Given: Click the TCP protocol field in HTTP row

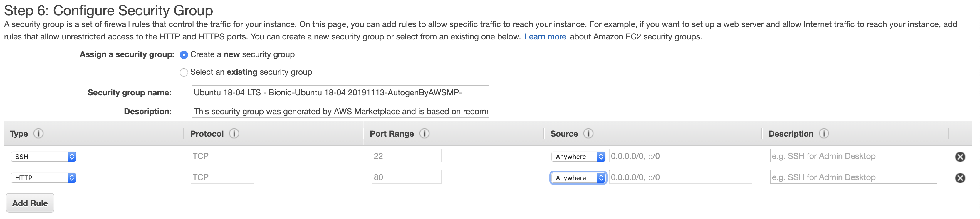Looking at the screenshot, I should [222, 177].
